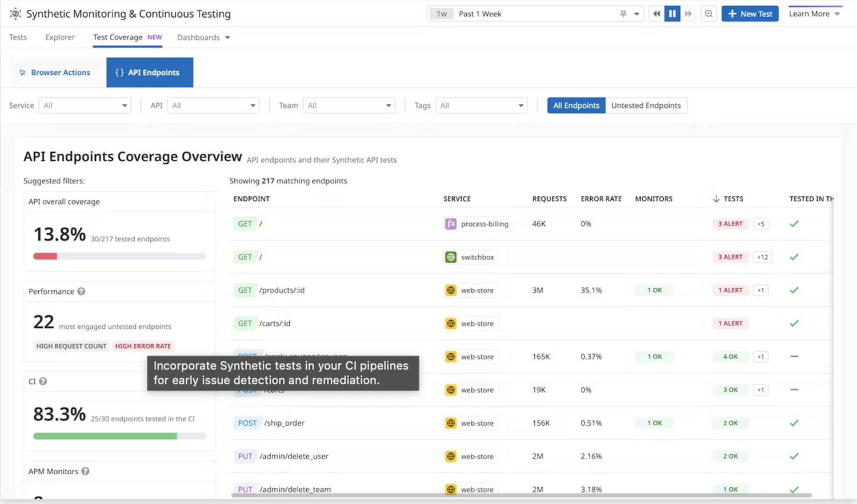Switch to Browser Actions tab
Viewport: 857px width, 504px height.
55,72
